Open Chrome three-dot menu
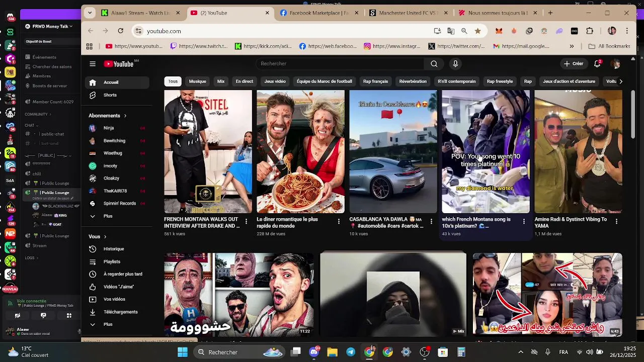 point(627,31)
